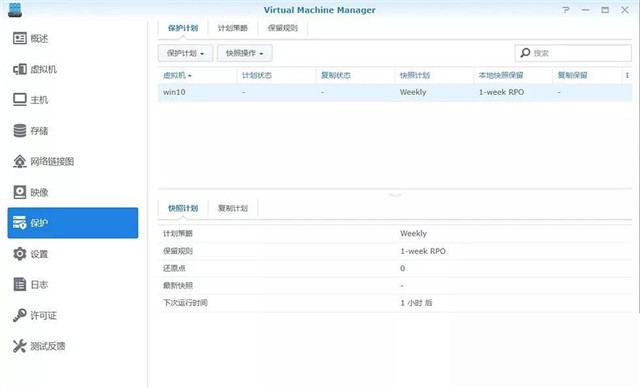
Task: Click the Weekly cell in win10 row
Action: [x=413, y=92]
